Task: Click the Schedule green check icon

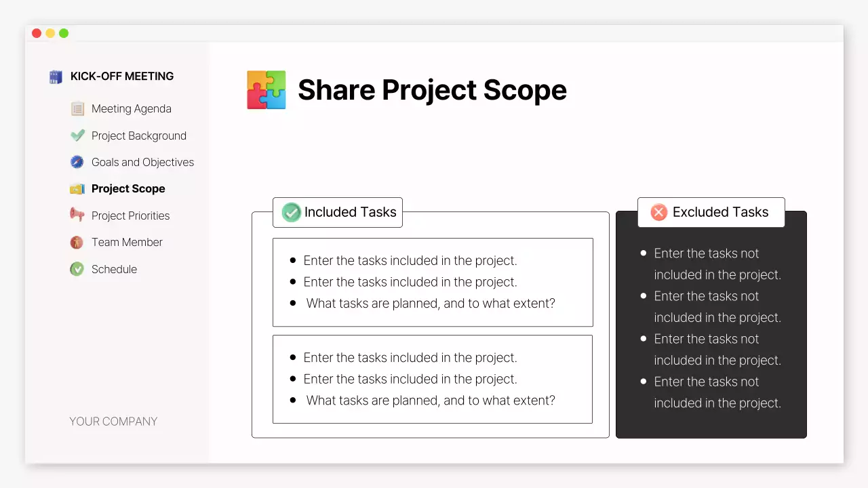Action: (77, 269)
